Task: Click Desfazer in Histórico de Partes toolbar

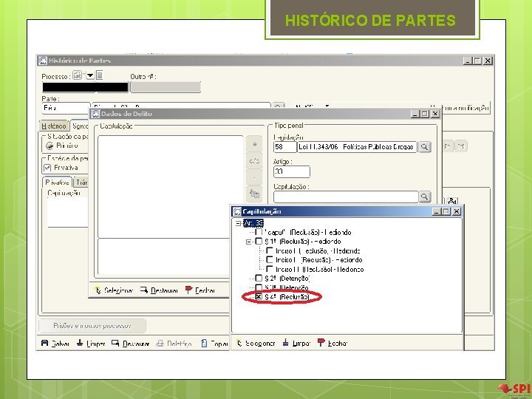Action: point(131,344)
